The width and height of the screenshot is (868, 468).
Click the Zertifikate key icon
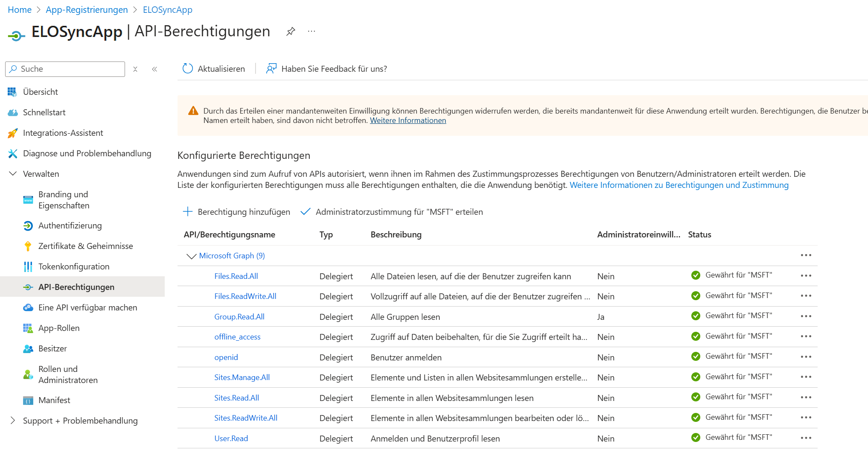point(28,246)
